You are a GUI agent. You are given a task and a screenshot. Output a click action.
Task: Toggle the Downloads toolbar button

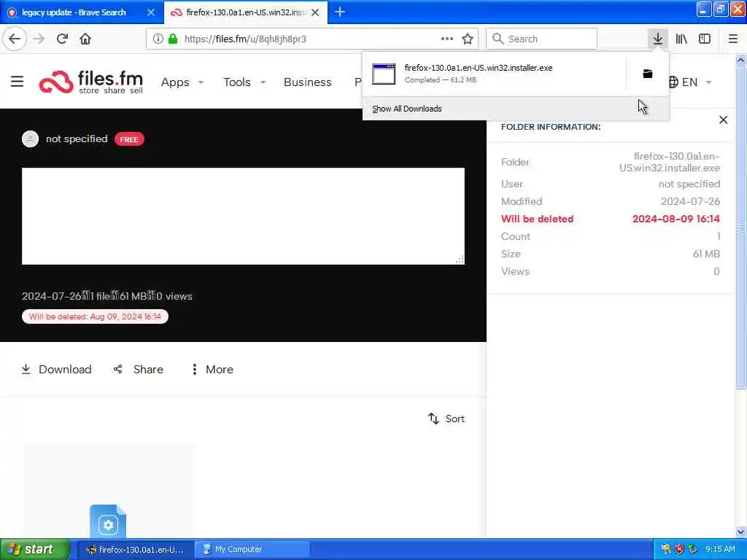click(657, 39)
